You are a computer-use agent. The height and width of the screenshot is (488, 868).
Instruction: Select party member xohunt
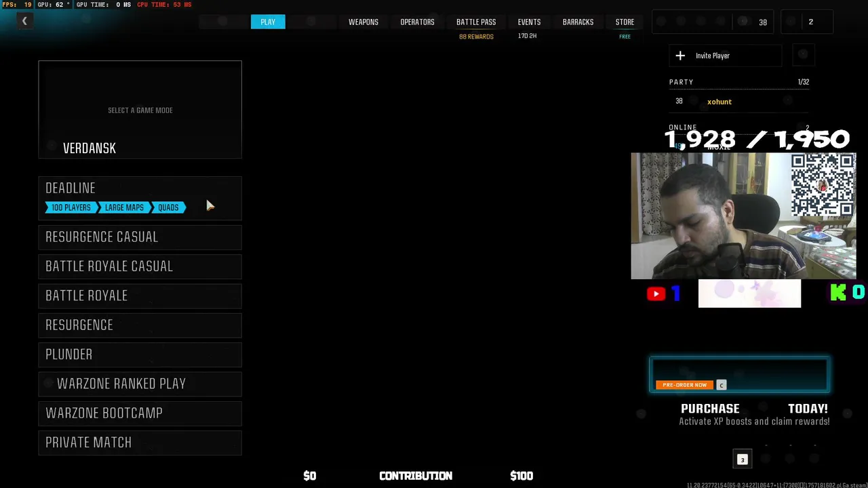(x=719, y=102)
